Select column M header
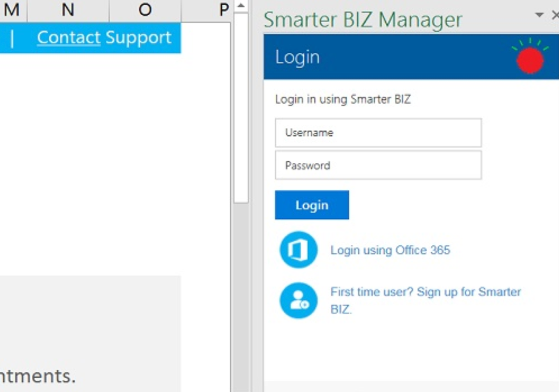The width and height of the screenshot is (559, 392). click(x=12, y=10)
